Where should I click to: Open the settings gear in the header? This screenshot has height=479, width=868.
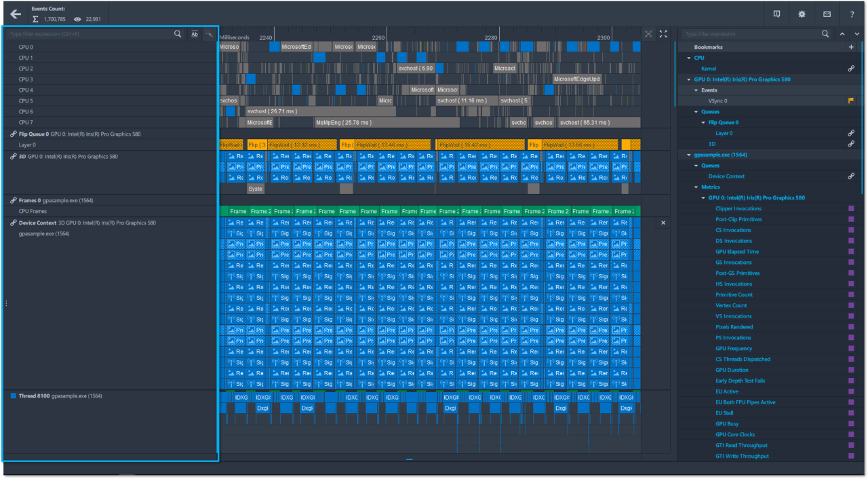pos(802,14)
